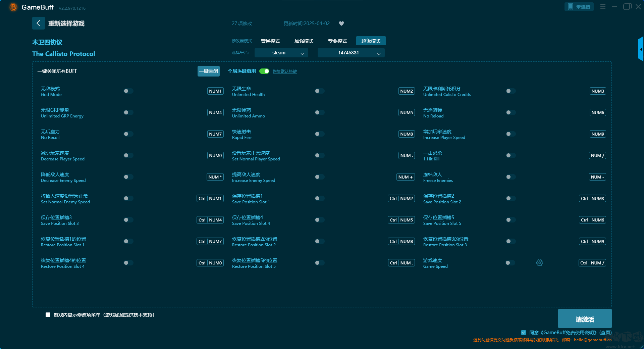
Task: Enable Unlimited Ammo toggle
Action: [x=320, y=112]
